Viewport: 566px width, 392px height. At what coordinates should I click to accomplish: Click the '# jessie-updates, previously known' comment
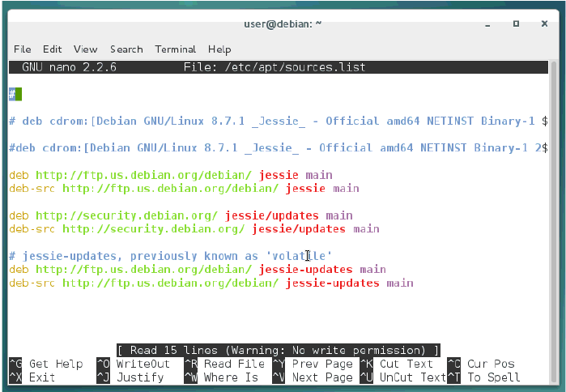pos(170,256)
